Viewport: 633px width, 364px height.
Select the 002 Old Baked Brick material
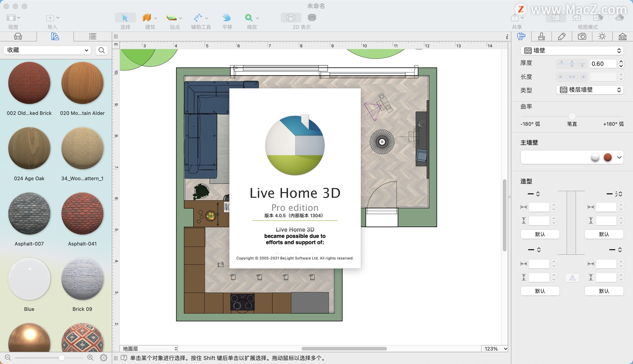click(29, 83)
